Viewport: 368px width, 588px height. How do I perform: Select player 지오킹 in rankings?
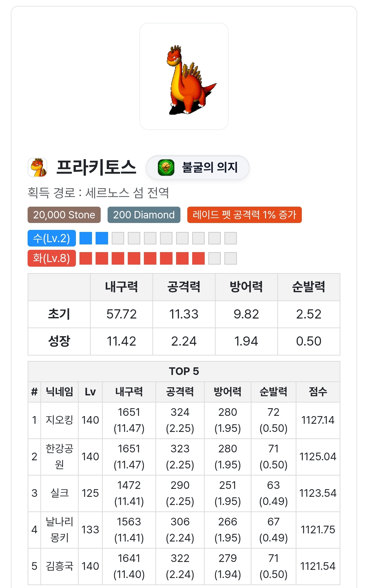click(x=59, y=420)
